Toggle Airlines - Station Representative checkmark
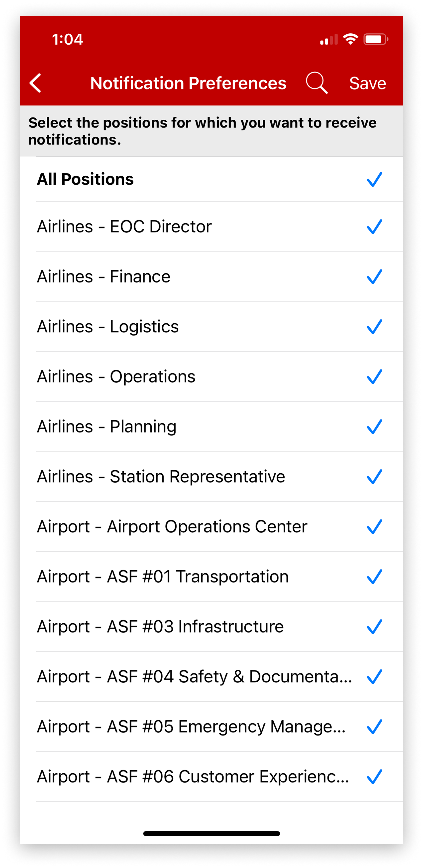 [x=374, y=476]
